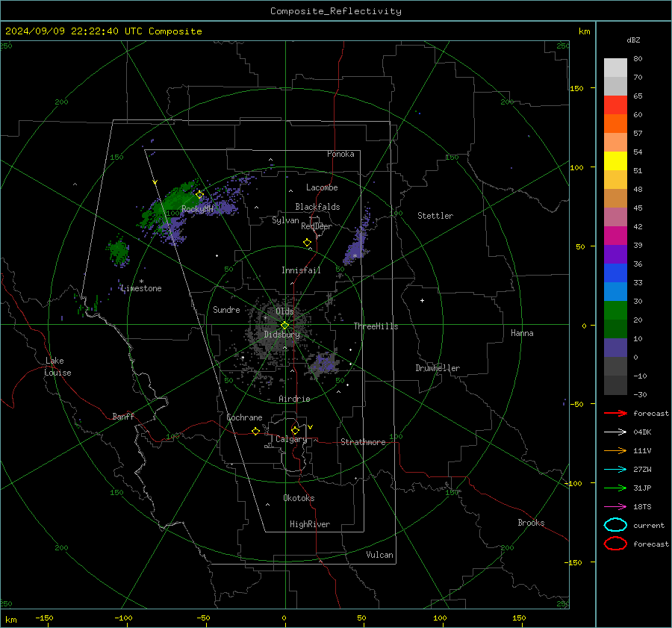
Task: Click the 20 dBZ green color swatch
Action: coord(615,310)
